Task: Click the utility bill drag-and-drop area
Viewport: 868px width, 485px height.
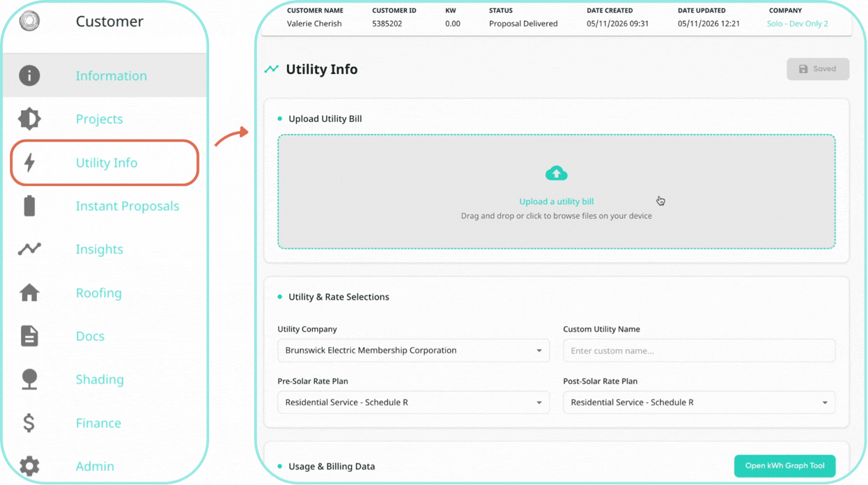Action: click(556, 192)
